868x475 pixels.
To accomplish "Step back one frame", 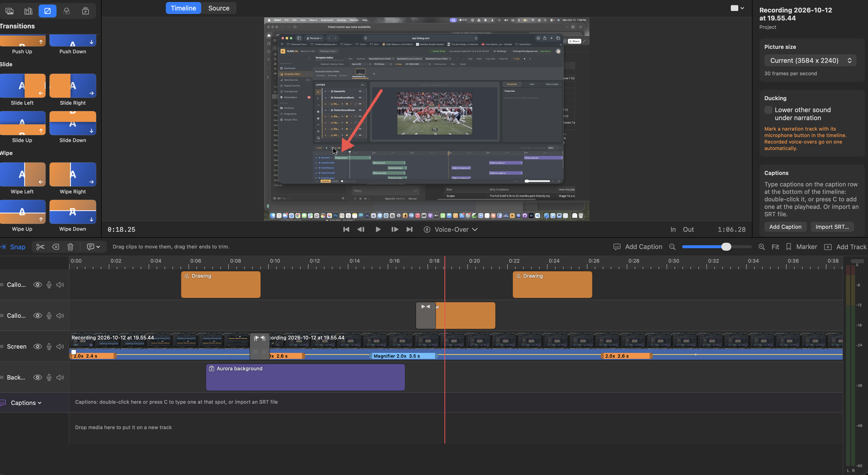I will tap(361, 230).
